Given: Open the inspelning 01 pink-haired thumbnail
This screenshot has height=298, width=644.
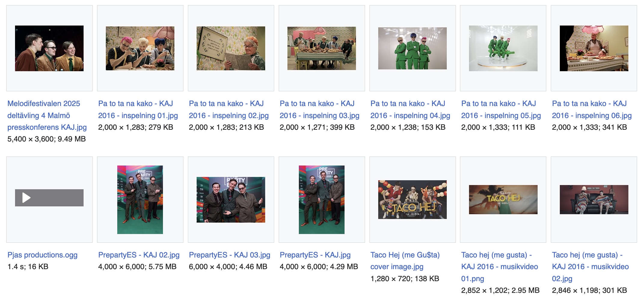Looking at the screenshot, I should (140, 48).
